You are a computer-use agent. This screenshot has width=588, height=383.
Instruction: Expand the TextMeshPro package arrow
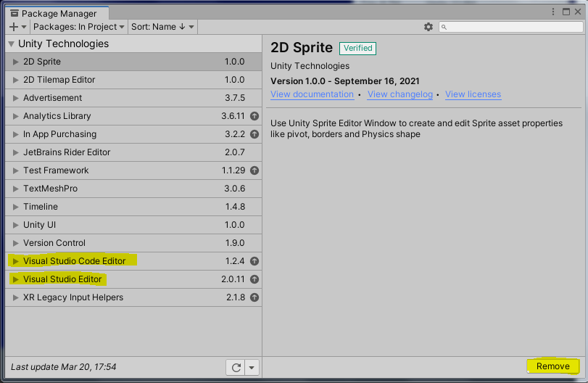tap(15, 189)
